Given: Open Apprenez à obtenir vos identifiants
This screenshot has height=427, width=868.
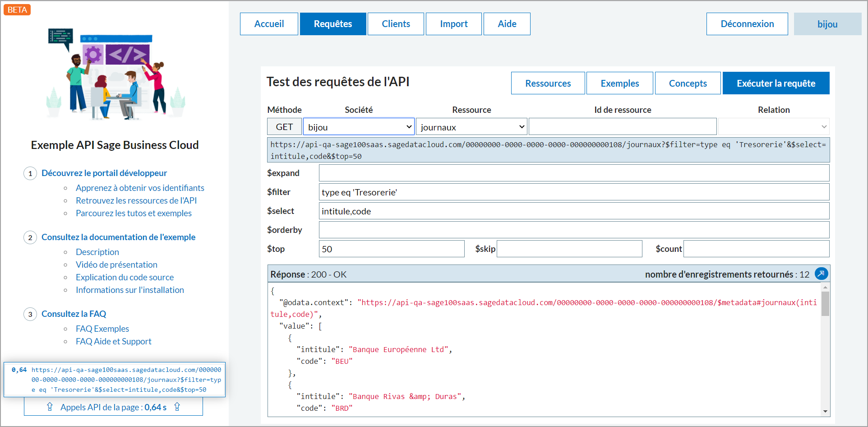Looking at the screenshot, I should [x=140, y=188].
